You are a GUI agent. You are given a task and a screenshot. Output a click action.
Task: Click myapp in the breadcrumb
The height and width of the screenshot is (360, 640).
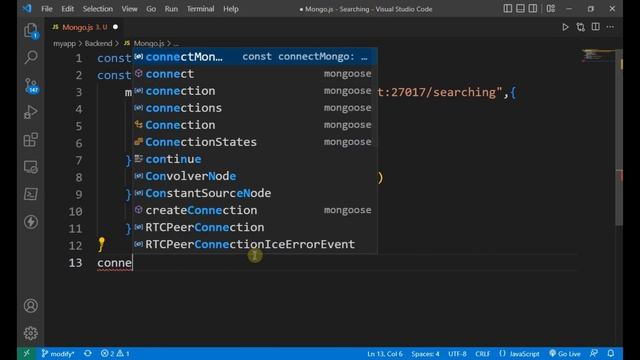point(64,43)
